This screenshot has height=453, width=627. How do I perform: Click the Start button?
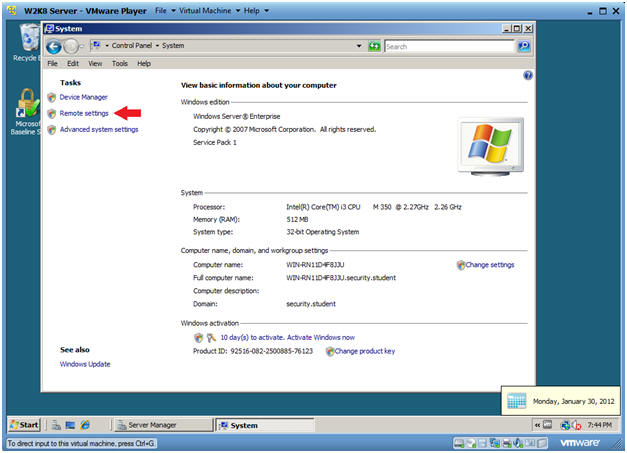24,425
